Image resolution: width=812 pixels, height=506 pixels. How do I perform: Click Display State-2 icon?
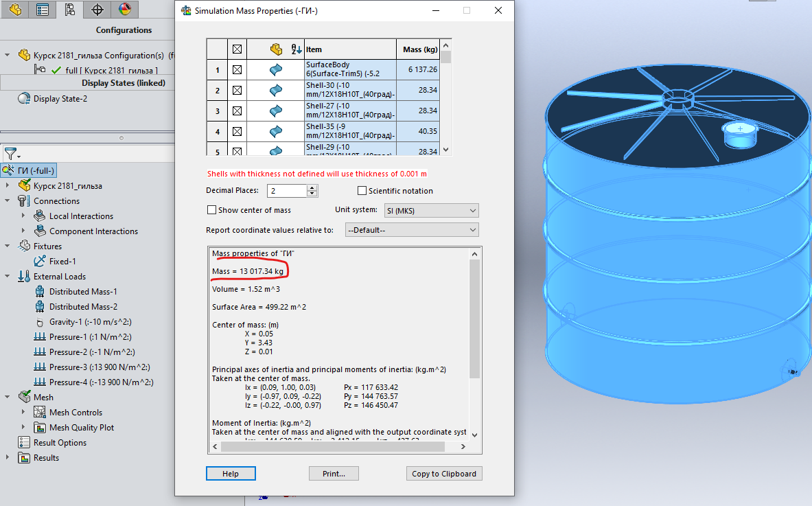click(24, 99)
